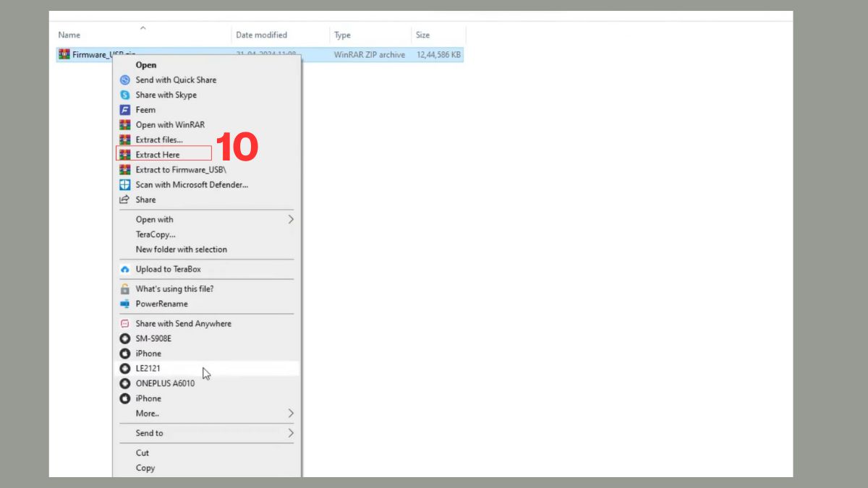Click the TeraBox cloud icon
Viewport: 868px width, 488px height.
[x=124, y=269]
